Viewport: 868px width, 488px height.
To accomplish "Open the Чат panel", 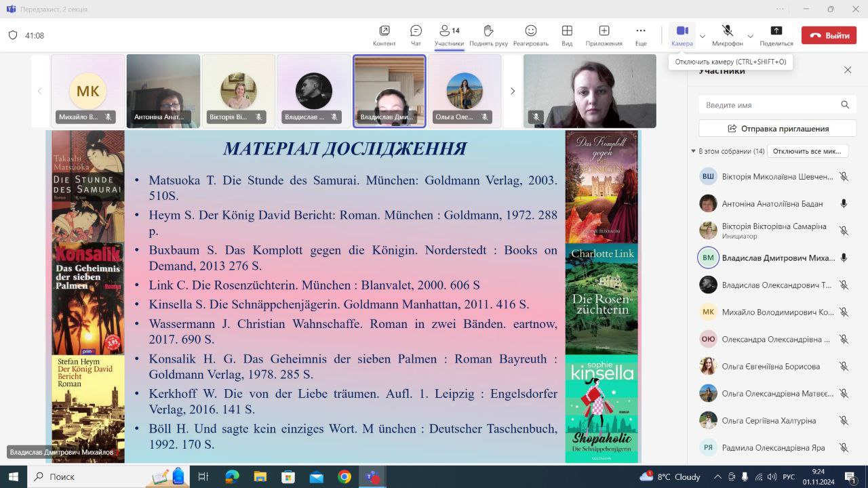I will pos(416,35).
